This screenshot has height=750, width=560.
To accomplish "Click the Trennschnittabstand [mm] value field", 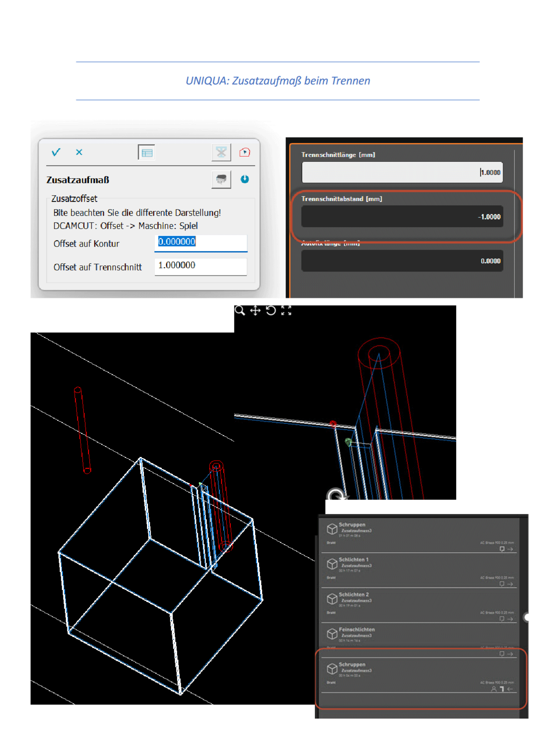I will (402, 216).
